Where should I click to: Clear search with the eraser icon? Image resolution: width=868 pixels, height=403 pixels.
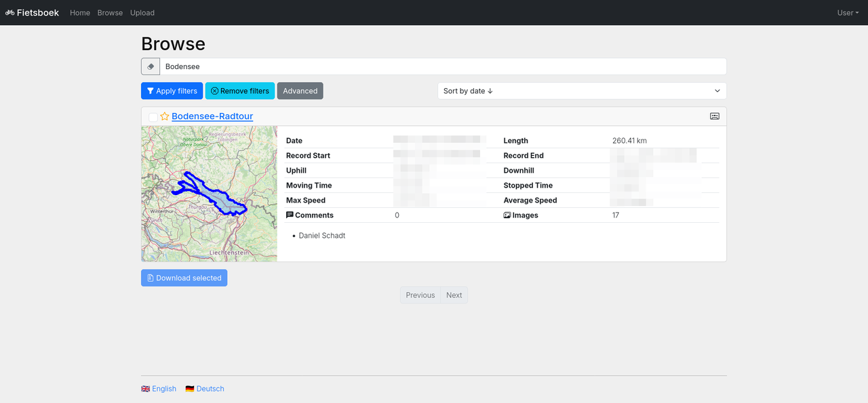coord(151,66)
